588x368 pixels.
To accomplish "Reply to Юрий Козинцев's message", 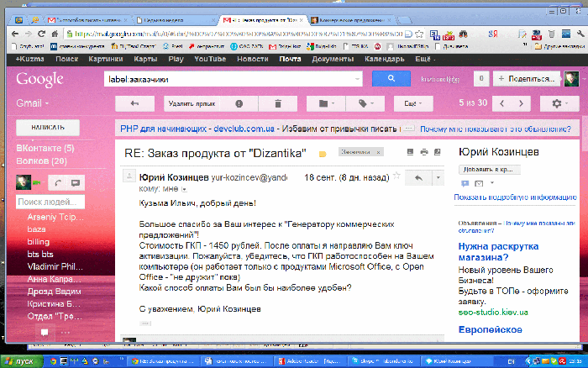I will [418, 178].
